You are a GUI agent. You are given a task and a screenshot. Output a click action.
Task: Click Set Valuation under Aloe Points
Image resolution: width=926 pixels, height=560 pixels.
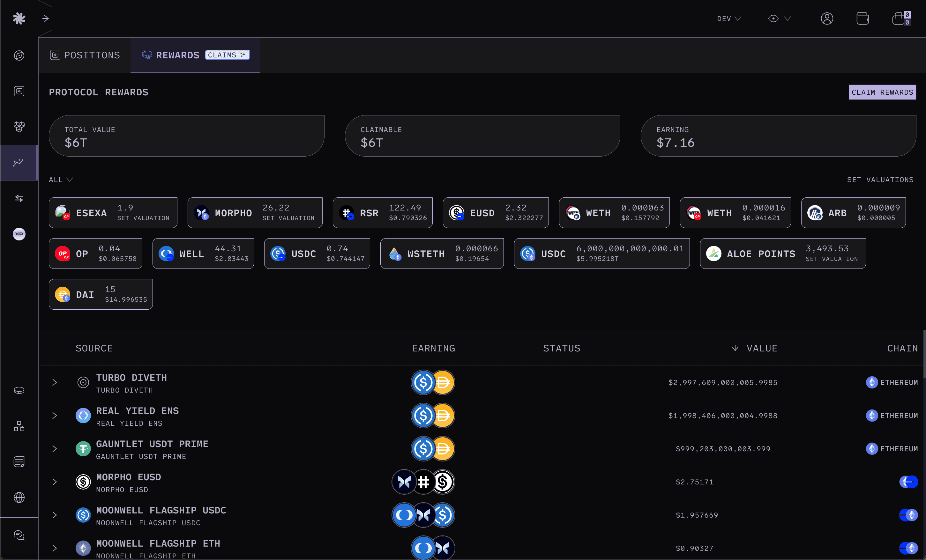click(x=832, y=259)
